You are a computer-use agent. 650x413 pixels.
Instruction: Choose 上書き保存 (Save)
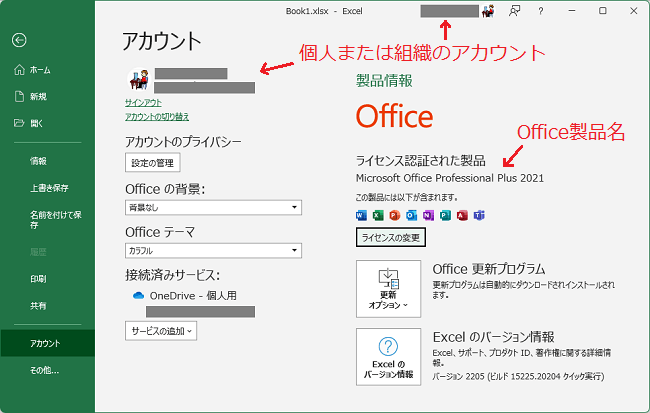click(47, 188)
